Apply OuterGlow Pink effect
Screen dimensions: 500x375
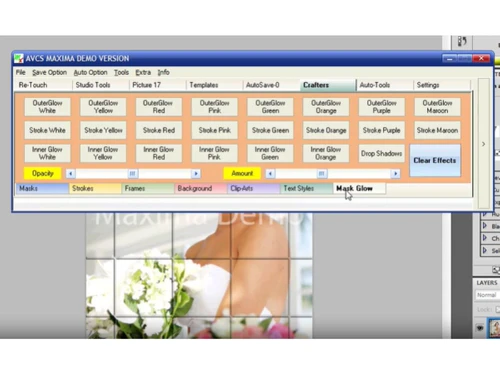click(214, 107)
